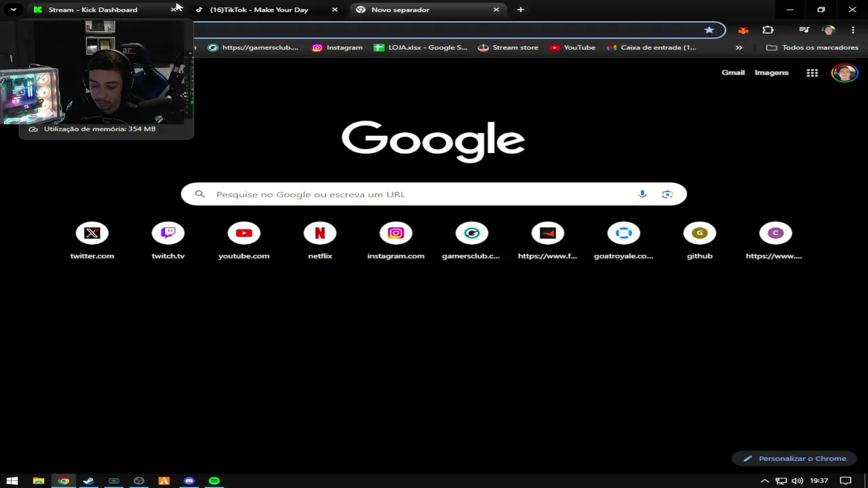This screenshot has width=868, height=488.
Task: Open the Caixa de entrada Gmail bookmark
Action: 651,47
